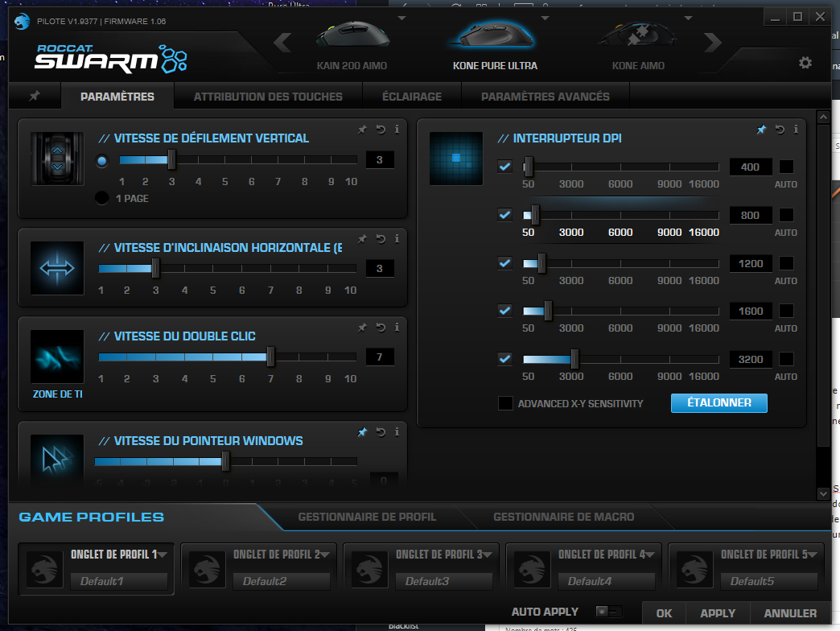Viewport: 840px width, 631px height.
Task: Enable Advanced X-Y Sensitivity checkbox
Action: tap(505, 403)
